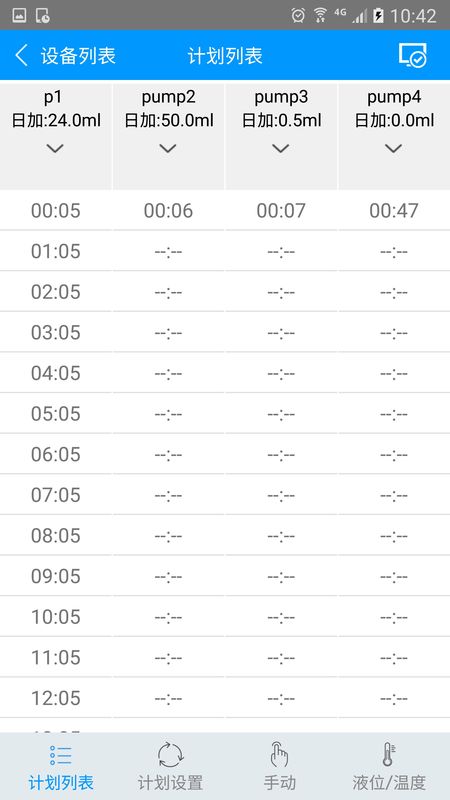
Task: Tap the hand manual mode icon
Action: 279,755
